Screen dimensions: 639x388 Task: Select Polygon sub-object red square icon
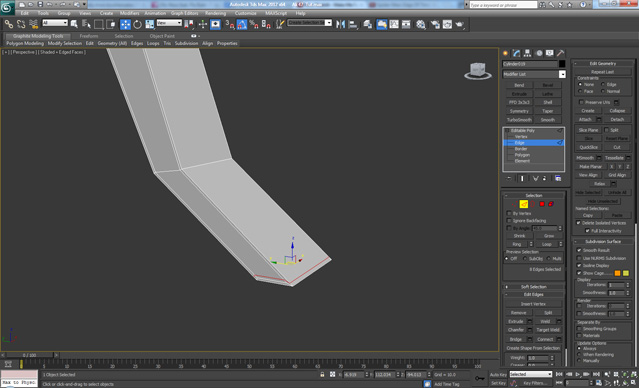coord(542,204)
